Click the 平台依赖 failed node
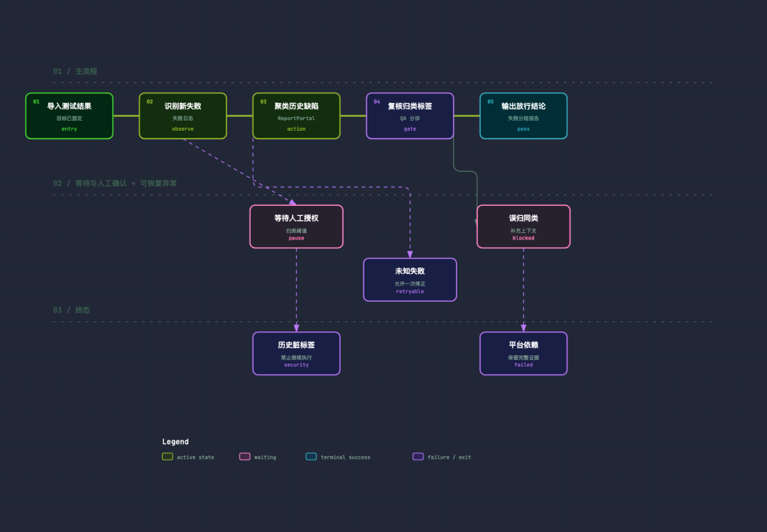Viewport: 767px width, 532px height. coord(523,353)
